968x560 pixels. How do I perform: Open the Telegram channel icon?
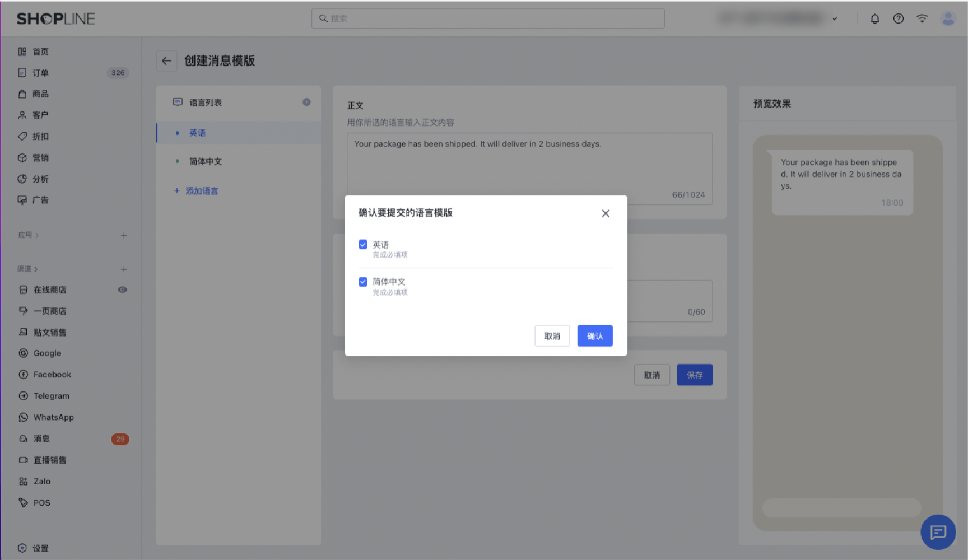(24, 396)
